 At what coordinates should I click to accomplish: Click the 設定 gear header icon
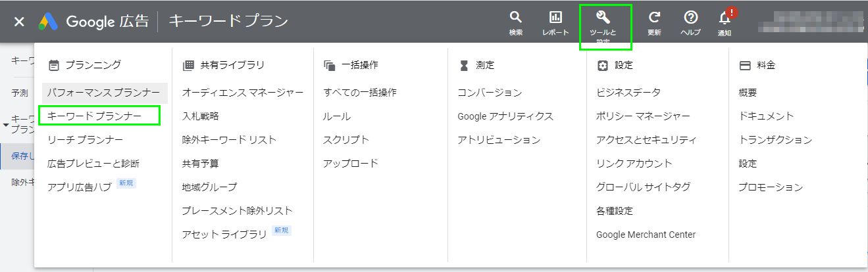tap(602, 65)
